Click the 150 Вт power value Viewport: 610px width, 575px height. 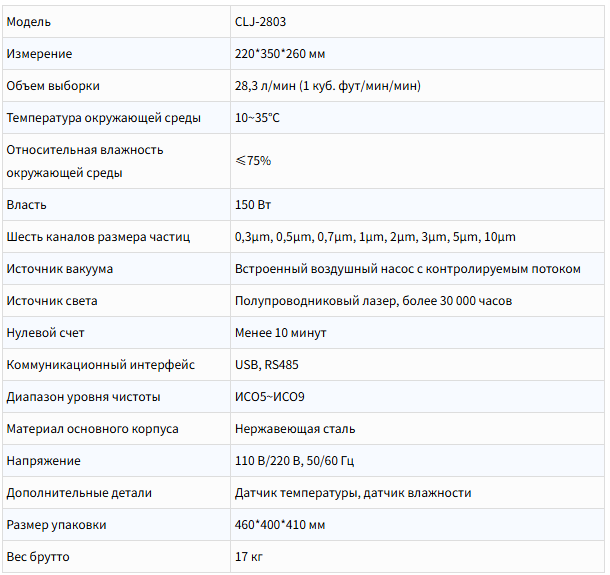pyautogui.click(x=253, y=205)
